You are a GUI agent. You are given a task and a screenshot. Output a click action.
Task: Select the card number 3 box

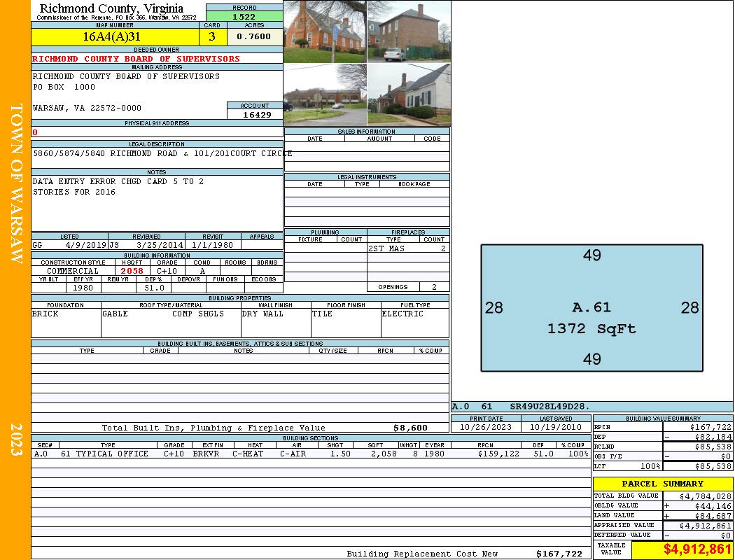[212, 36]
